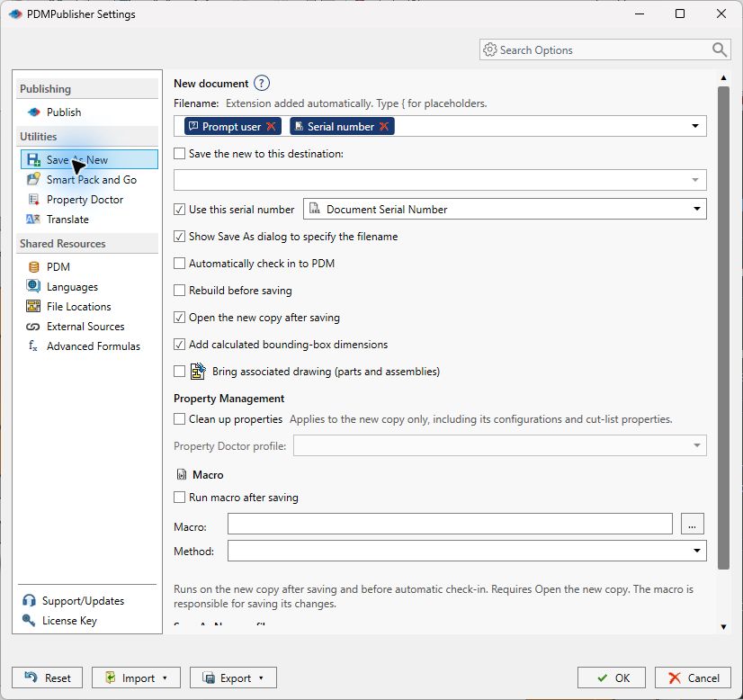Click the File Locations icon
Screen dimensions: 743x700
[33, 306]
